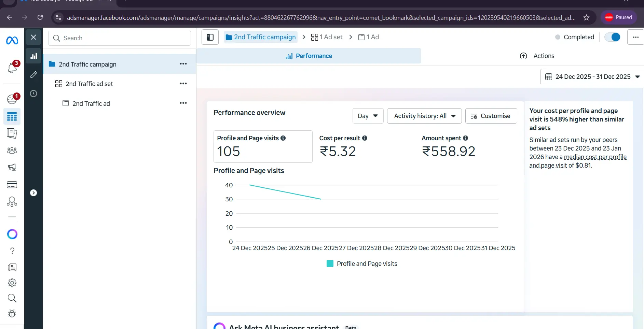The image size is (644, 329).
Task: Toggle the side panel layout button
Action: (210, 37)
